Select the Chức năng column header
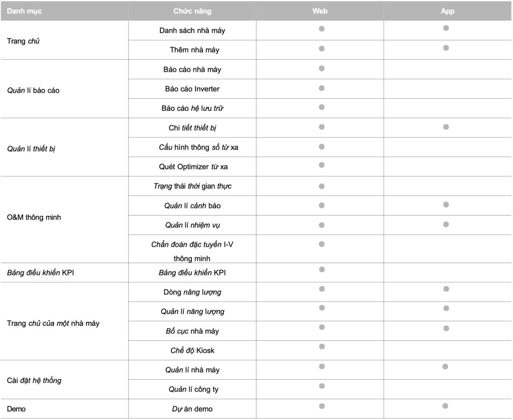The width and height of the screenshot is (513, 420). coord(192,11)
